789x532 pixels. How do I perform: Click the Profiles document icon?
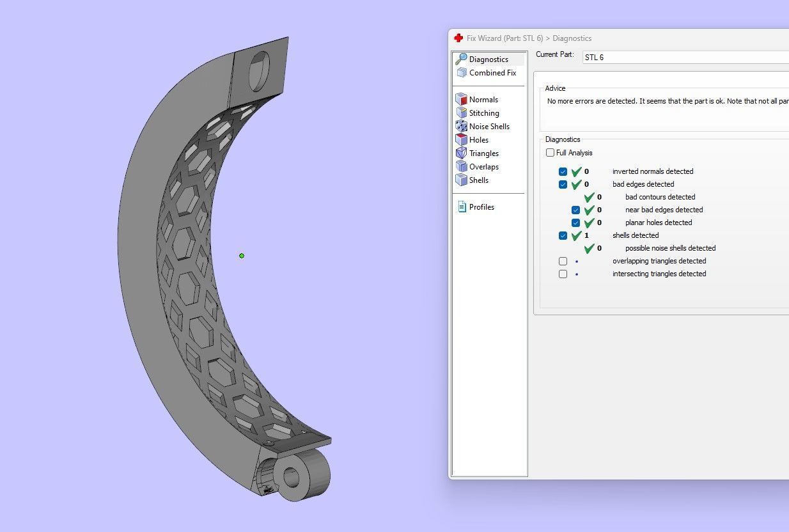click(x=462, y=207)
